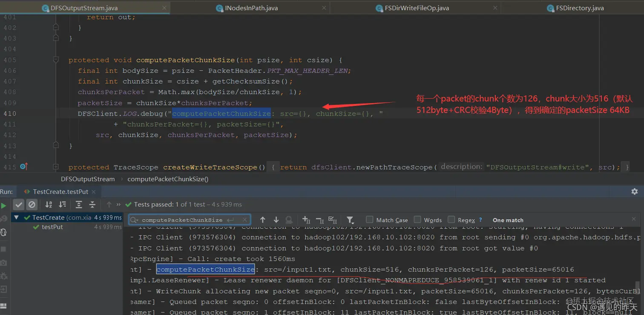Rerun the test with the green play icon
Image resolution: width=644 pixels, height=315 pixels.
pos(3,205)
